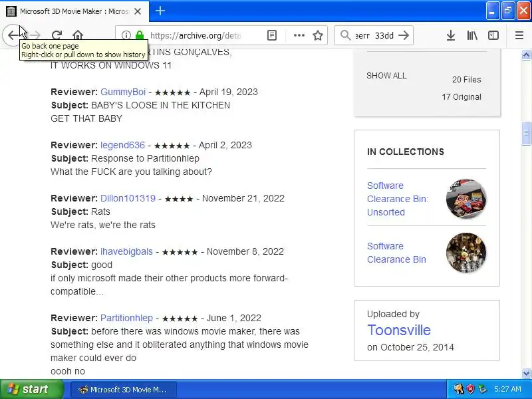
Task: Open the 20 Files listing
Action: click(467, 79)
